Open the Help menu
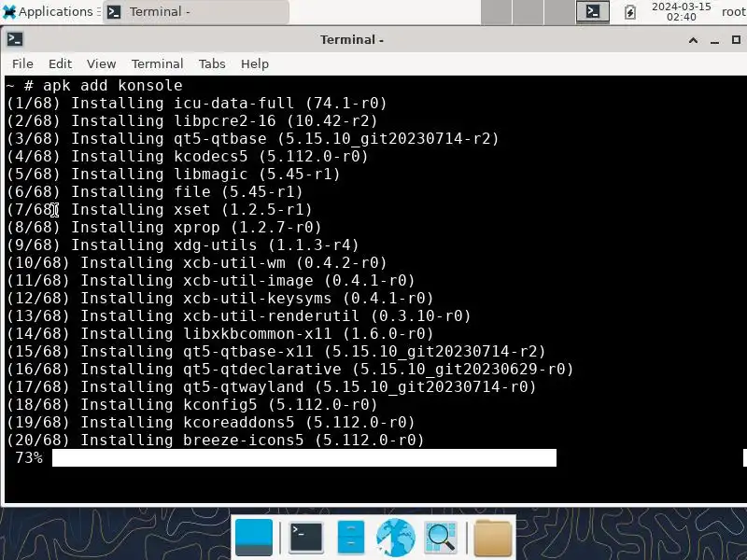Image resolution: width=747 pixels, height=560 pixels. point(254,63)
